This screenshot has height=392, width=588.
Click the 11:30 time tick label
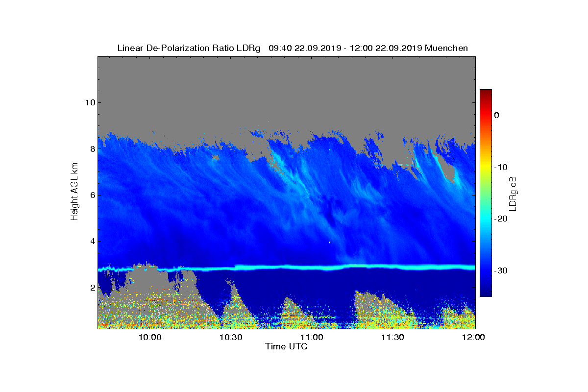(x=392, y=337)
